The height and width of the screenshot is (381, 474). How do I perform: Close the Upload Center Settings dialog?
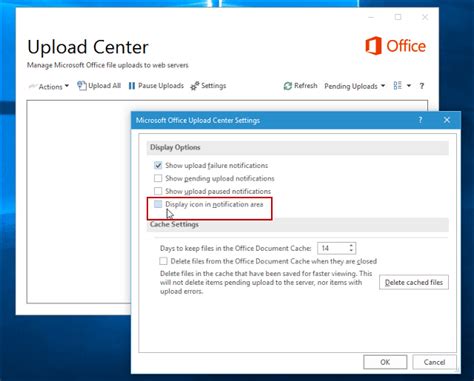tap(447, 120)
